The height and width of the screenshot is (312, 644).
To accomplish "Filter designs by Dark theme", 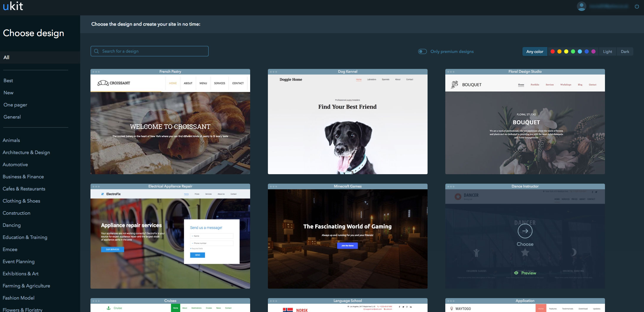I will (x=625, y=51).
